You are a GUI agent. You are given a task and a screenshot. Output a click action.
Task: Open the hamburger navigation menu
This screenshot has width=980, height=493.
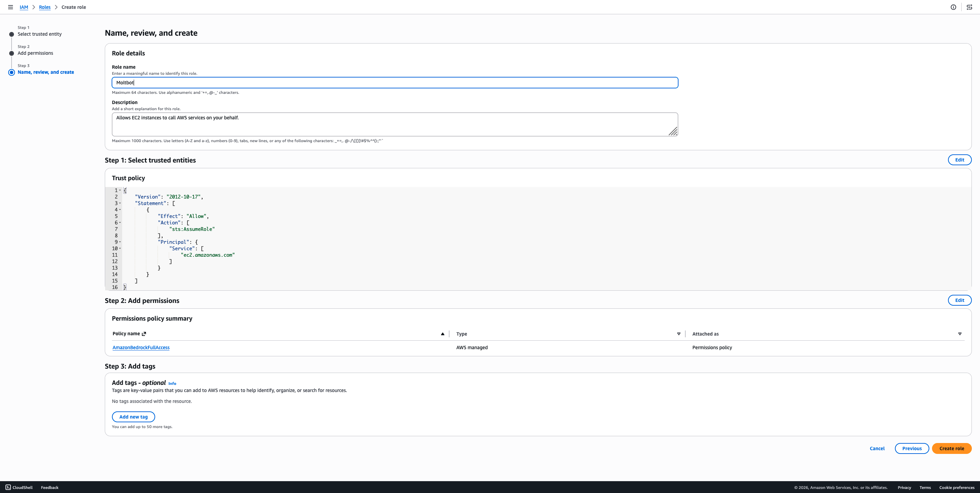[10, 7]
